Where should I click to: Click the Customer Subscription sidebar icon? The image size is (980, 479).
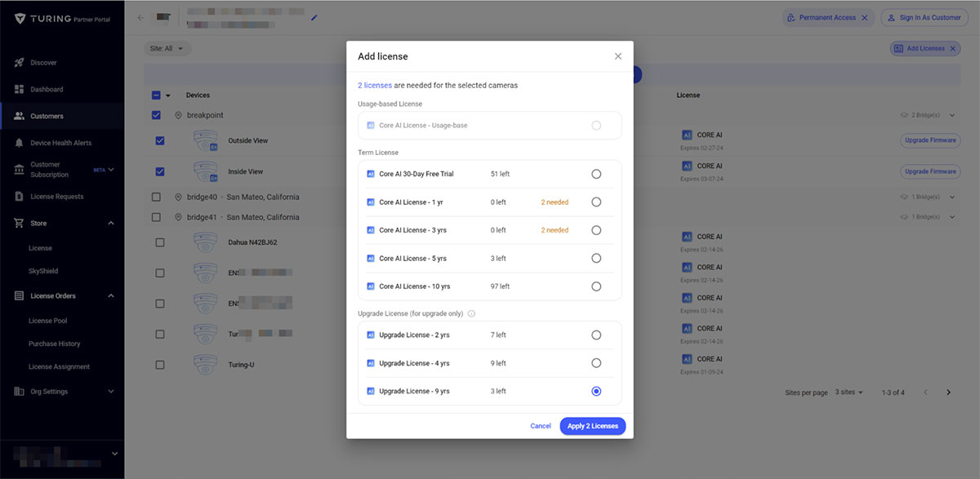coord(20,169)
